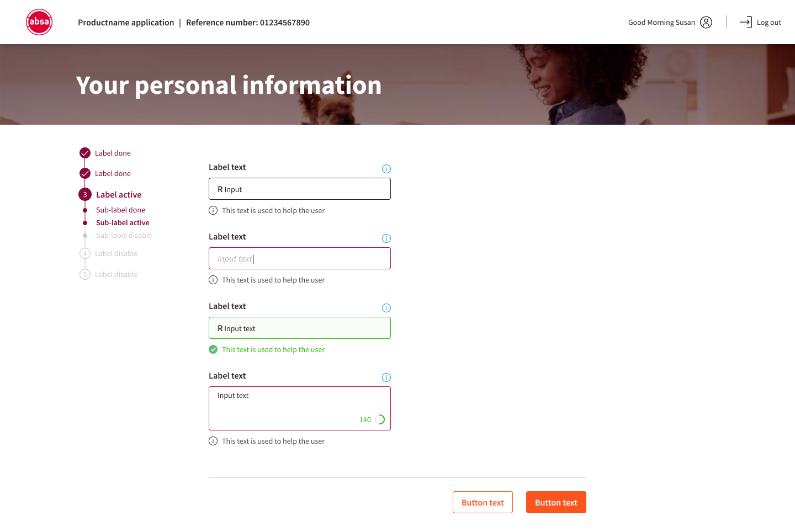Click info icon above the first input field
Viewport: 795px width, 532px height.
point(386,169)
